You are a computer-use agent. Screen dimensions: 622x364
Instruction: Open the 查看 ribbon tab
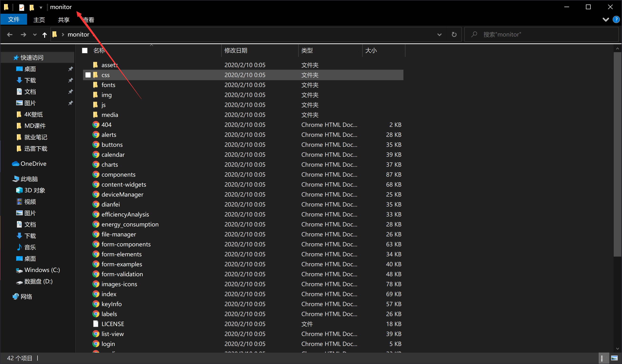tap(88, 19)
